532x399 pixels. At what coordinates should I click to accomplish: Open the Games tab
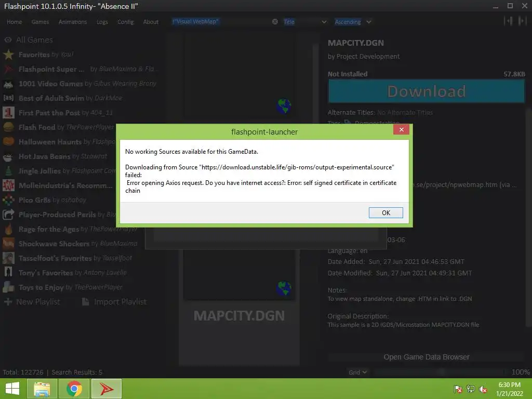40,22
